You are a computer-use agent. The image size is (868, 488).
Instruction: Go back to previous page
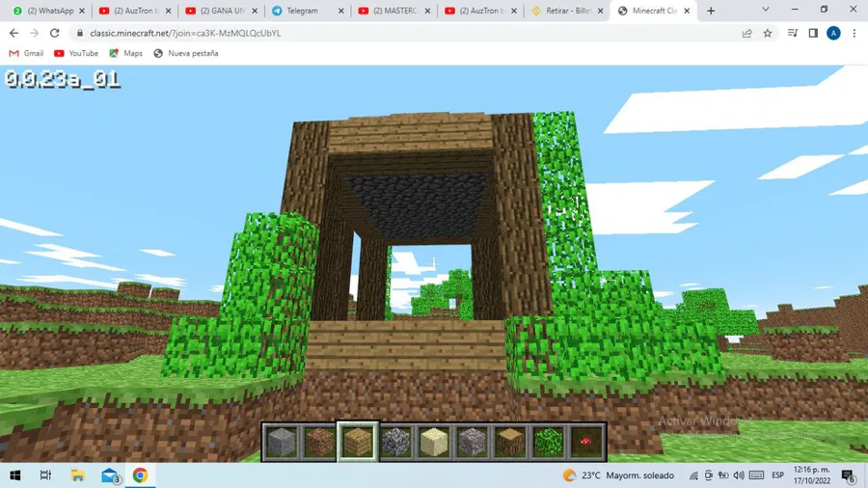pyautogui.click(x=14, y=33)
